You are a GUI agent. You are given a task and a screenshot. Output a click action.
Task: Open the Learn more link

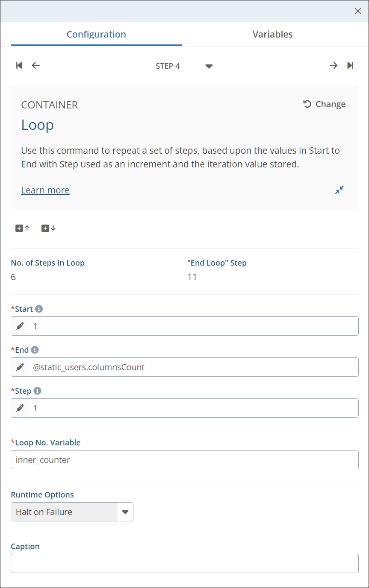point(45,190)
